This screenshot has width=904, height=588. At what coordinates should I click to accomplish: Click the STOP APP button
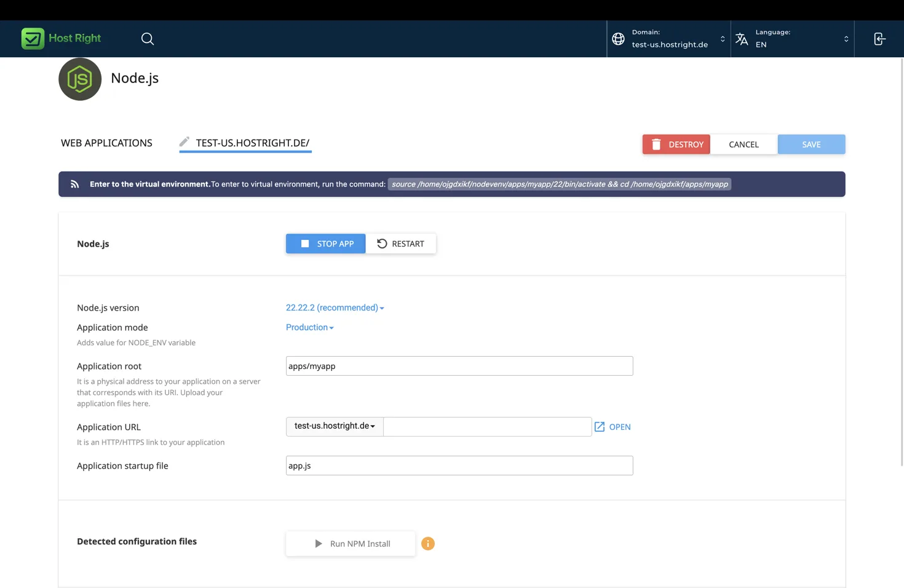326,244
